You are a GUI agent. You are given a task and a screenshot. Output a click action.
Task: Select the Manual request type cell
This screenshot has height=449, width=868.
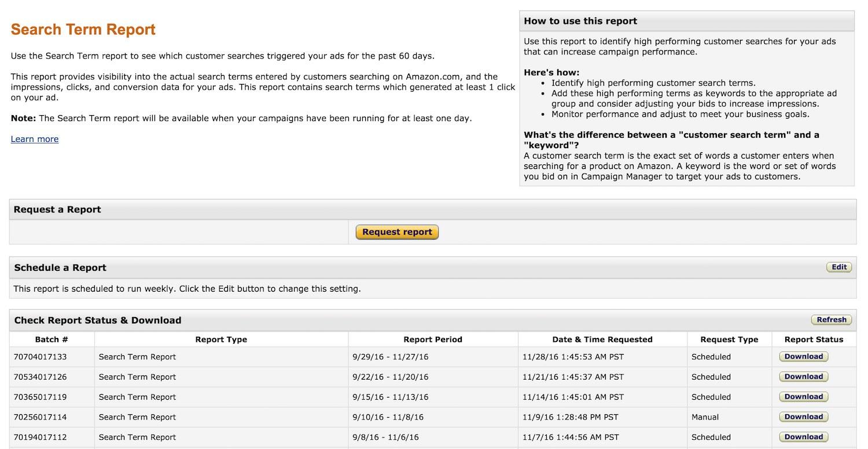[x=705, y=417]
